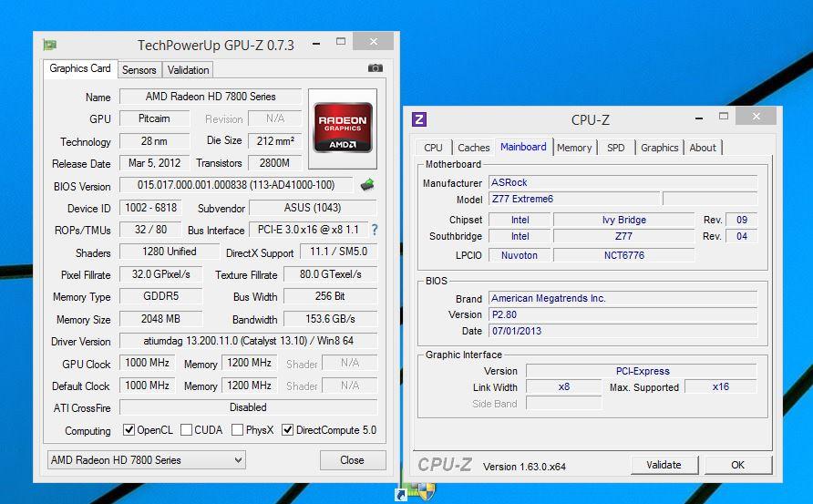Click the BIOS Brand American Megatrends Inc.
Screen dimensions: 813x504
(623, 298)
